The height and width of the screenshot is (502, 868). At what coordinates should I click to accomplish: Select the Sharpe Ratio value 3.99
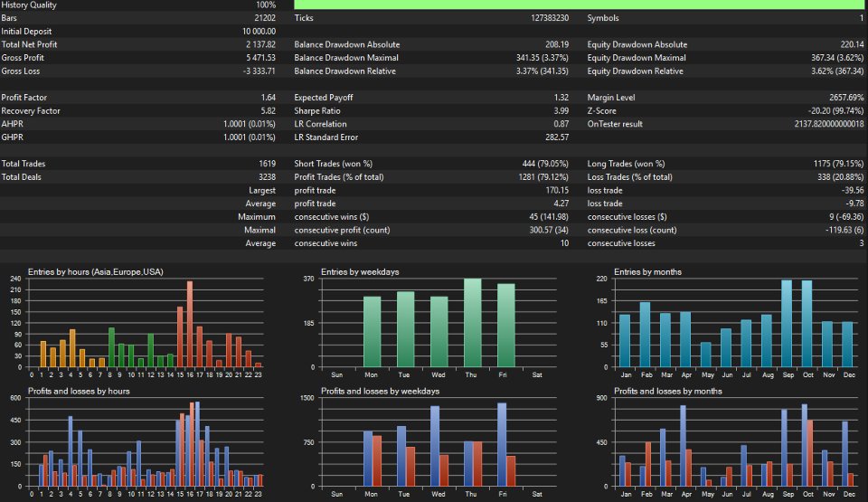click(561, 111)
